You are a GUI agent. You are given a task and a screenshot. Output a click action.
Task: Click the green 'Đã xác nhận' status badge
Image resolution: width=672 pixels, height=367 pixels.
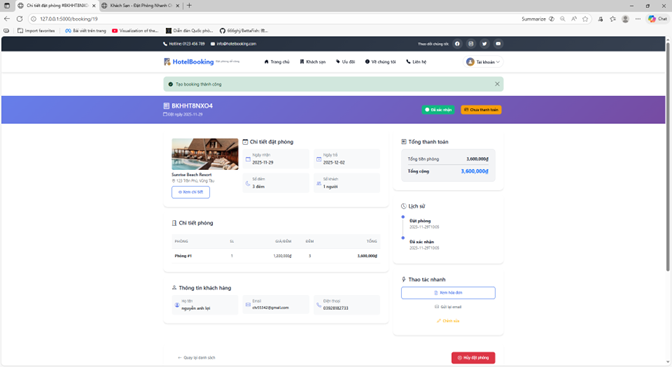click(438, 110)
